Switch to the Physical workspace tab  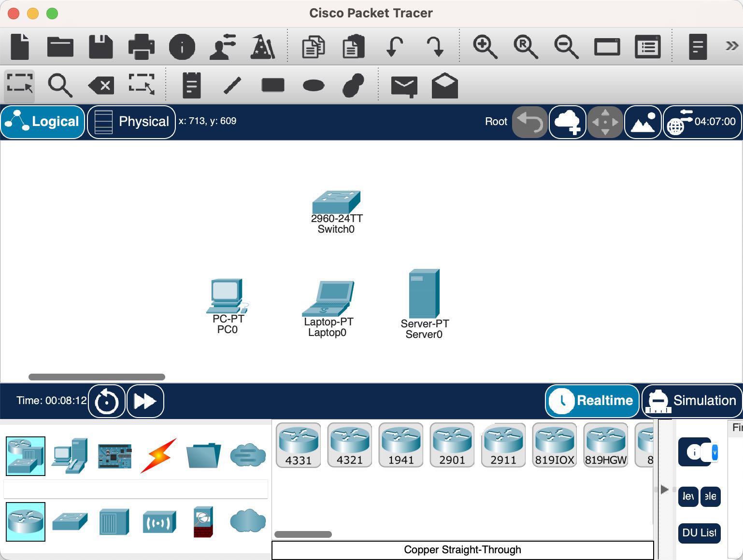(x=131, y=122)
